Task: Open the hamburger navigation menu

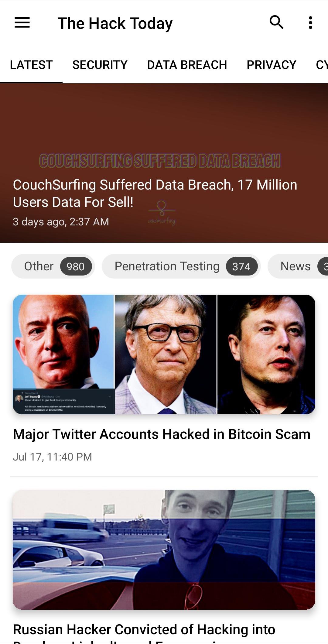Action: pyautogui.click(x=22, y=23)
